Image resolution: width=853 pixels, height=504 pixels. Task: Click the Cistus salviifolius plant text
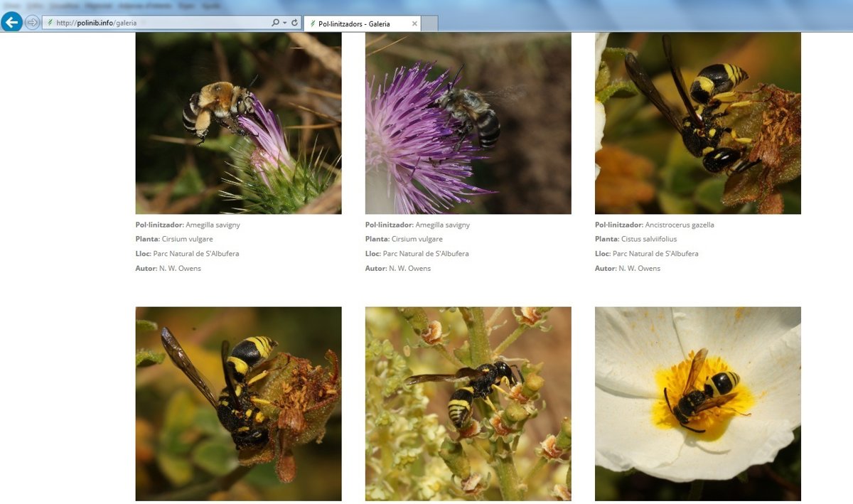pyautogui.click(x=648, y=240)
